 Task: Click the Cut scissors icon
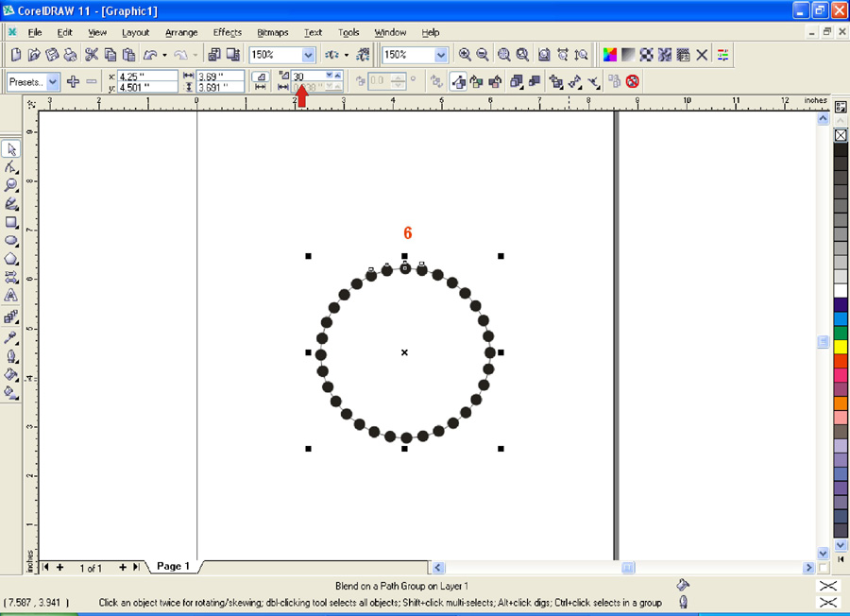click(92, 55)
